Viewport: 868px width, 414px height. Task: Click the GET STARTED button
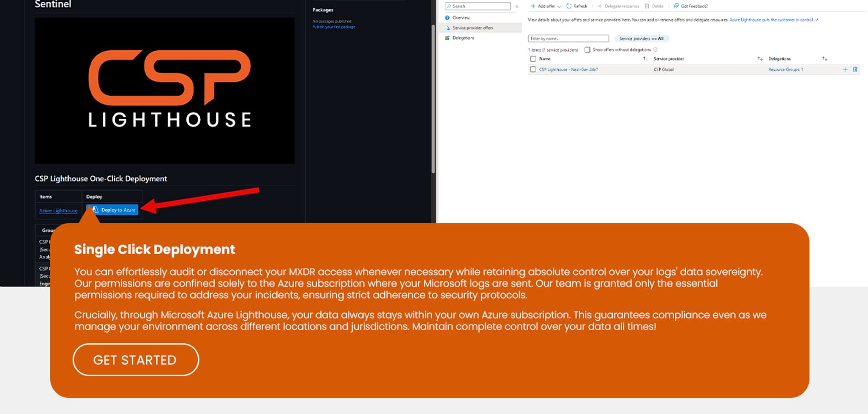pyautogui.click(x=136, y=360)
